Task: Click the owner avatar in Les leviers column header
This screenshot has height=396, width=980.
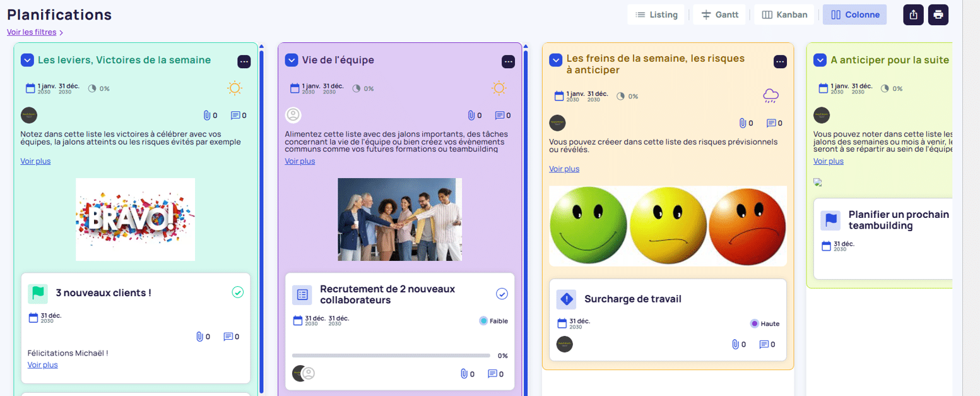Action: pyautogui.click(x=29, y=115)
